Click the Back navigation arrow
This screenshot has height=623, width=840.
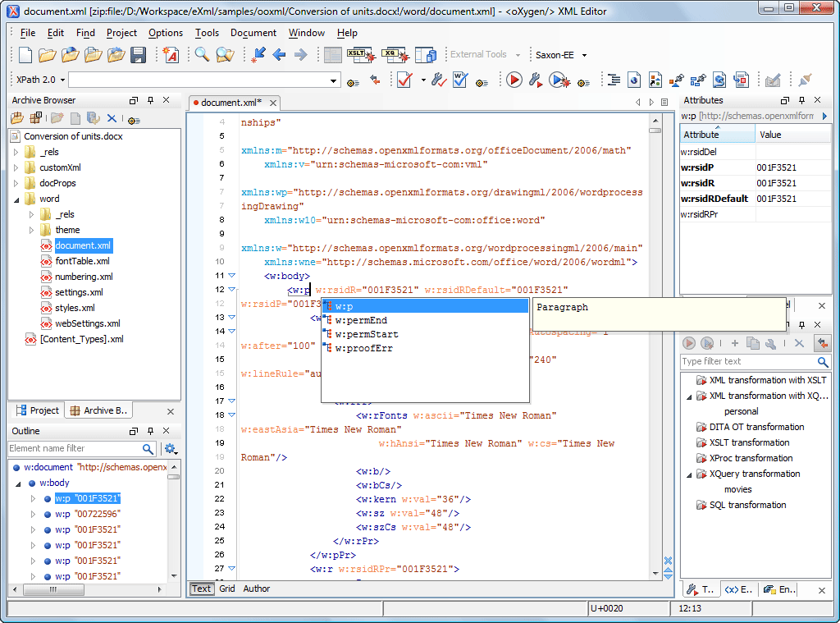click(x=279, y=55)
